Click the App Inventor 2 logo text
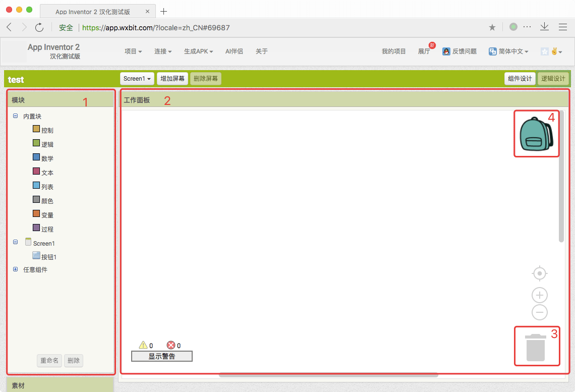 click(x=54, y=51)
